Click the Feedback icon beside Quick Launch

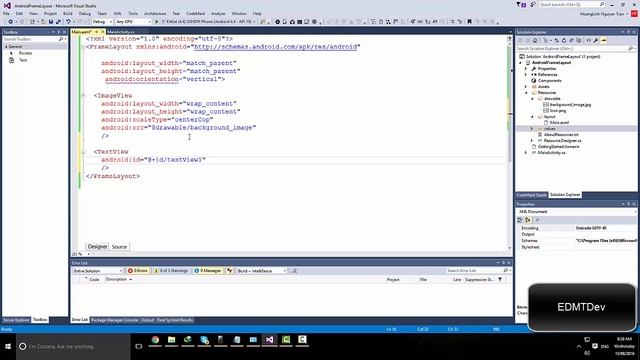point(533,4)
